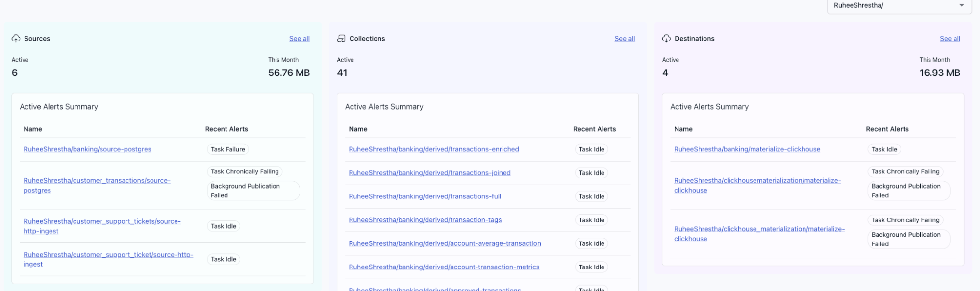Click Task Failure alert chip for banking/source-postgres

(x=228, y=149)
